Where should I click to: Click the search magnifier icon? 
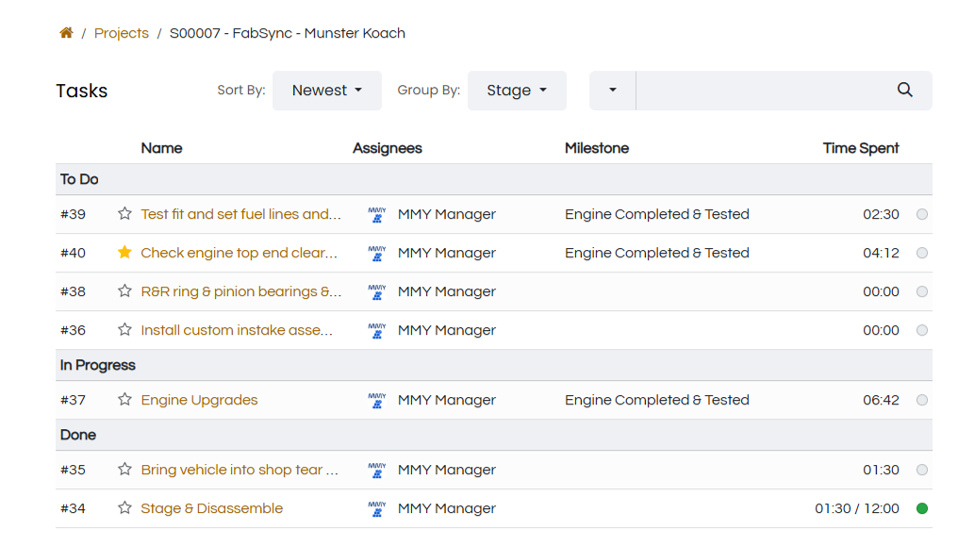[x=904, y=90]
